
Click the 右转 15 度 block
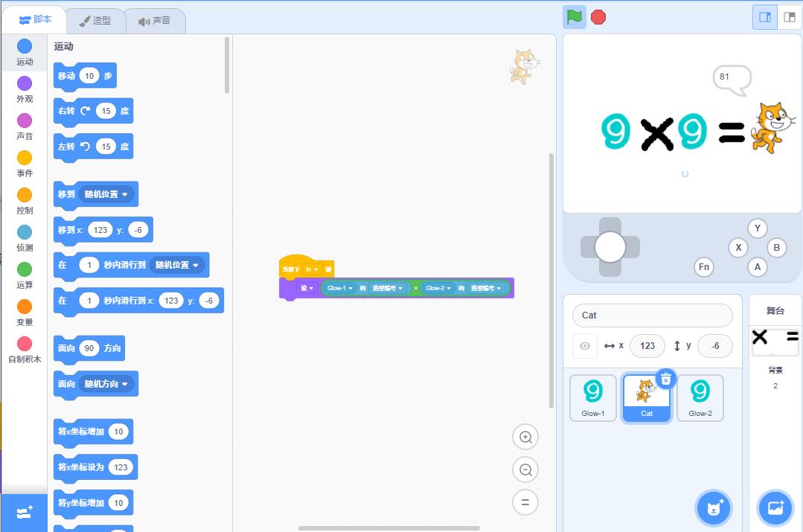pos(93,112)
